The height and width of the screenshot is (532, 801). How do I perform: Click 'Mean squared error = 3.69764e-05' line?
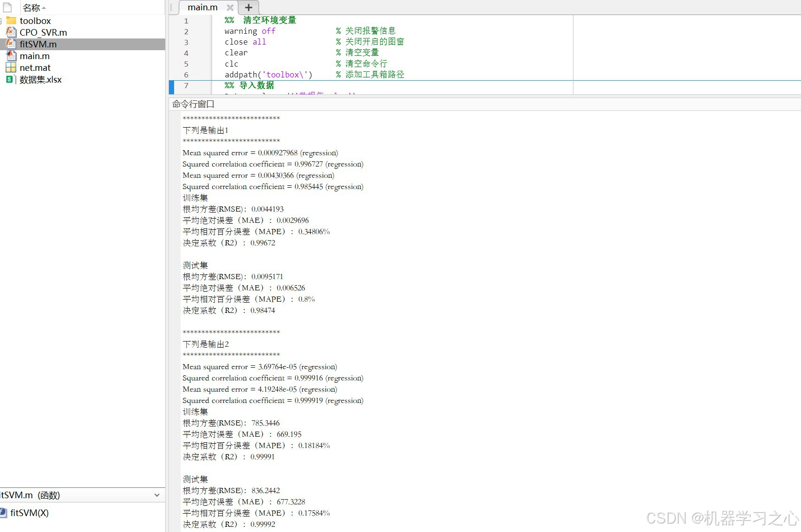coord(260,366)
